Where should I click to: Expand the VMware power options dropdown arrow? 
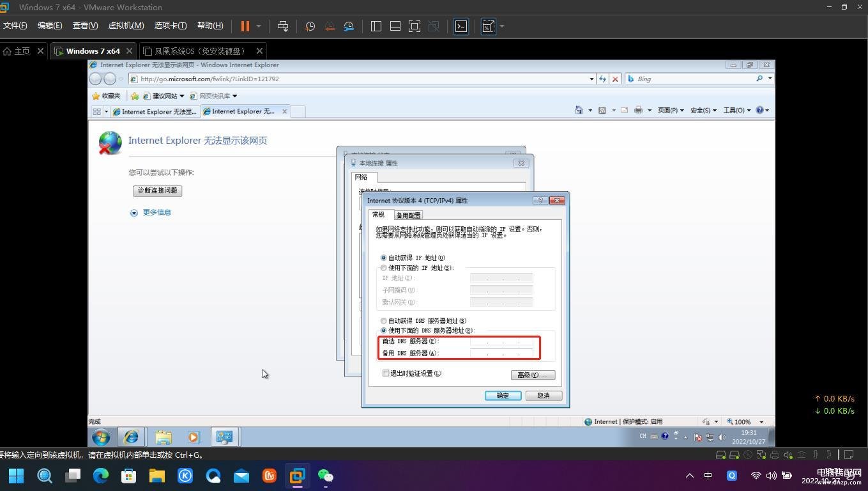pos(259,26)
